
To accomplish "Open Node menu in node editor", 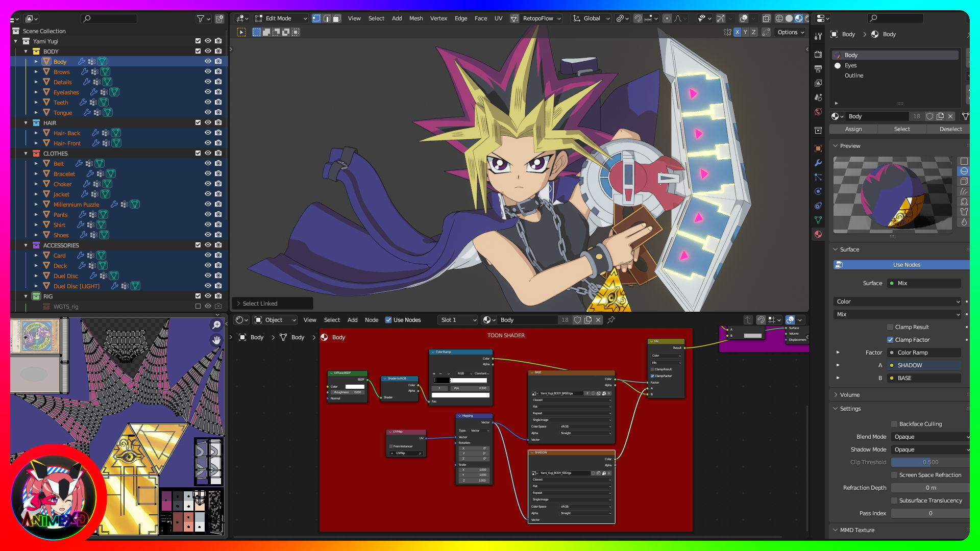I will pos(372,320).
